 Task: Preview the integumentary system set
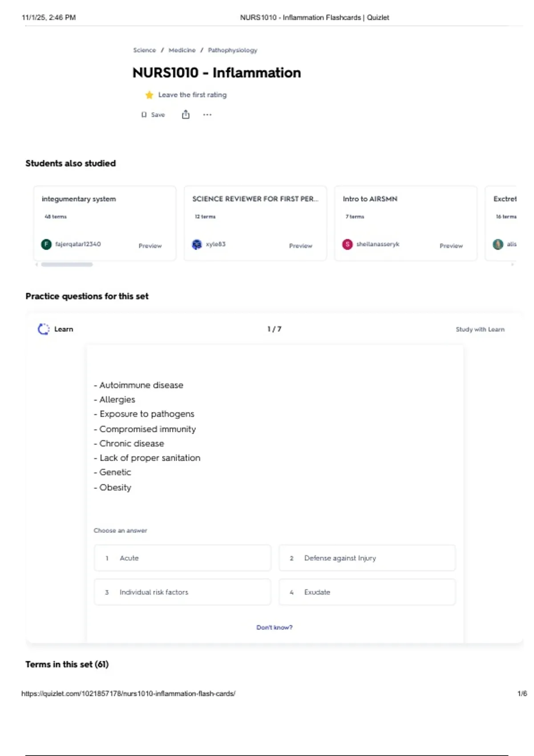pyautogui.click(x=150, y=246)
